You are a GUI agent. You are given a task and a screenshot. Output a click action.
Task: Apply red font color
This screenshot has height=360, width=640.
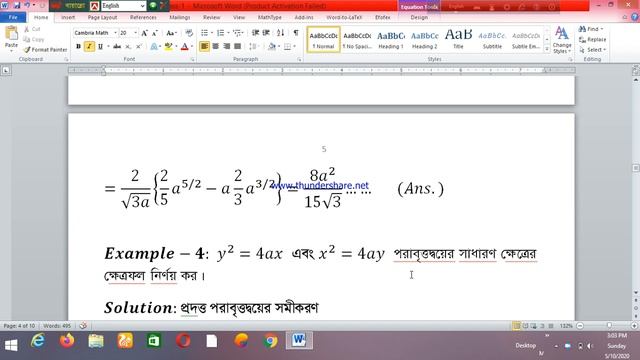point(184,47)
